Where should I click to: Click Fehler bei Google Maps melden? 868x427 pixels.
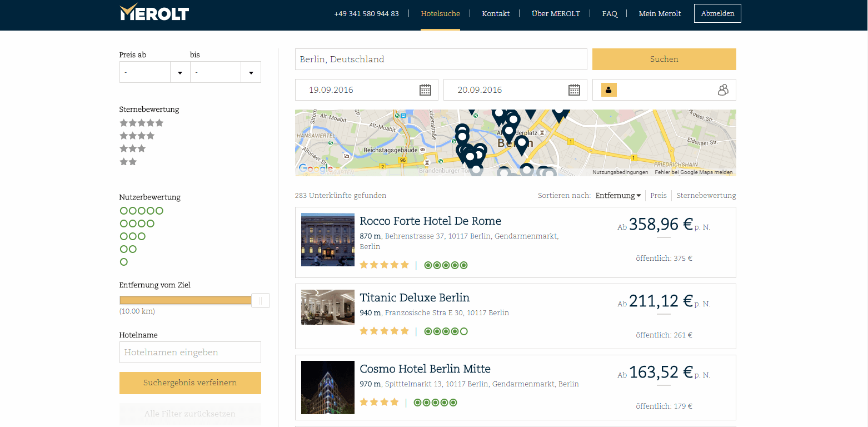[694, 172]
